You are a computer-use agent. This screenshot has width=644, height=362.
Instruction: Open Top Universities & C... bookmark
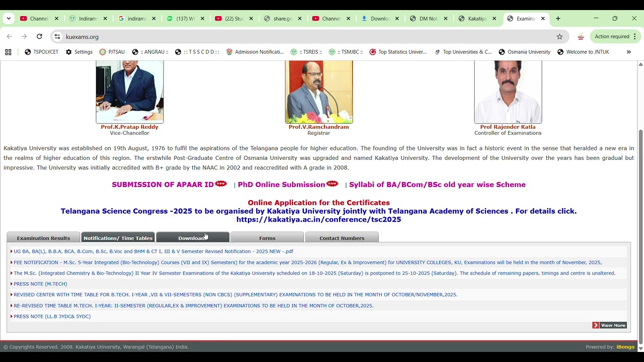pyautogui.click(x=463, y=52)
